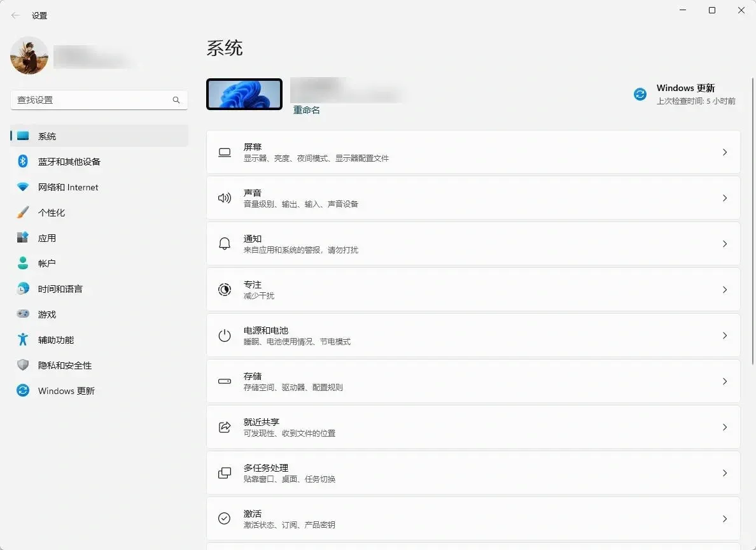Select the 声音 speaker icon

(x=224, y=198)
